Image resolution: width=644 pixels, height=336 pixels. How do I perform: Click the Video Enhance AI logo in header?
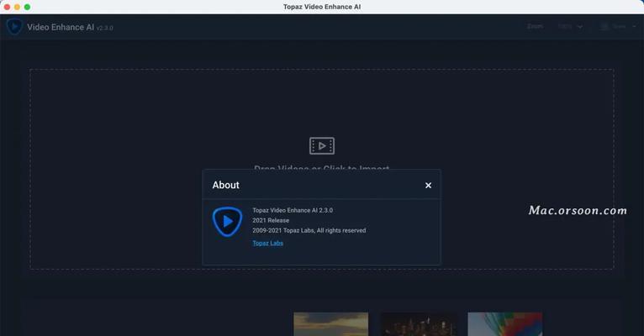pos(14,27)
